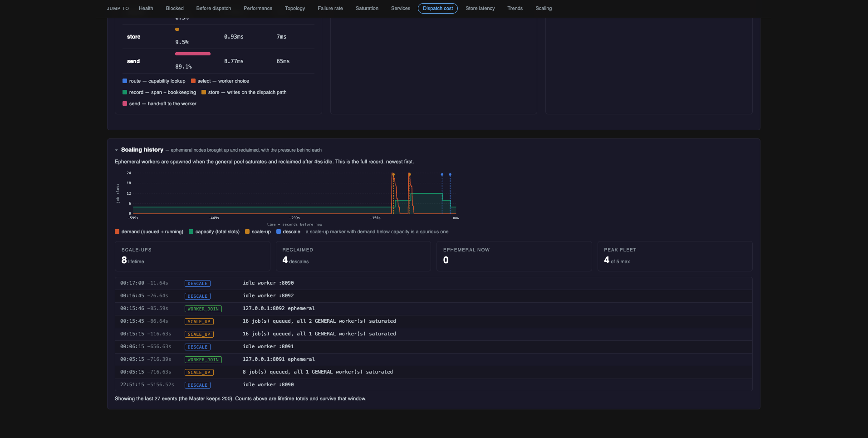
Task: Open the Trends section
Action: pos(515,8)
